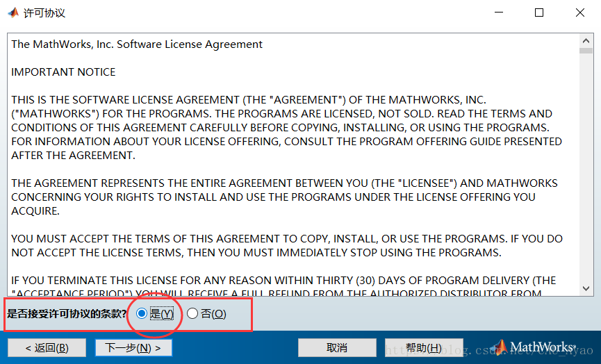
Task: Open help with the 帮助(H) button
Action: pos(424,348)
